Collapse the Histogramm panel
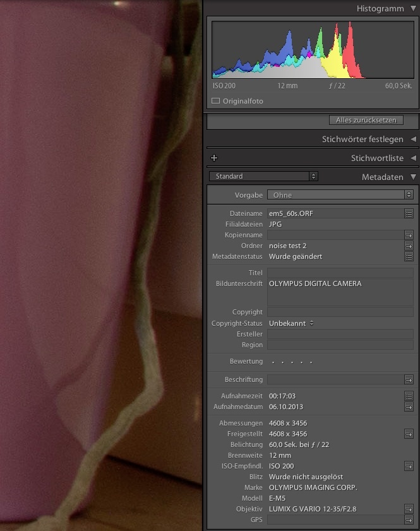Image resolution: width=420 pixels, height=531 pixels. [413, 8]
